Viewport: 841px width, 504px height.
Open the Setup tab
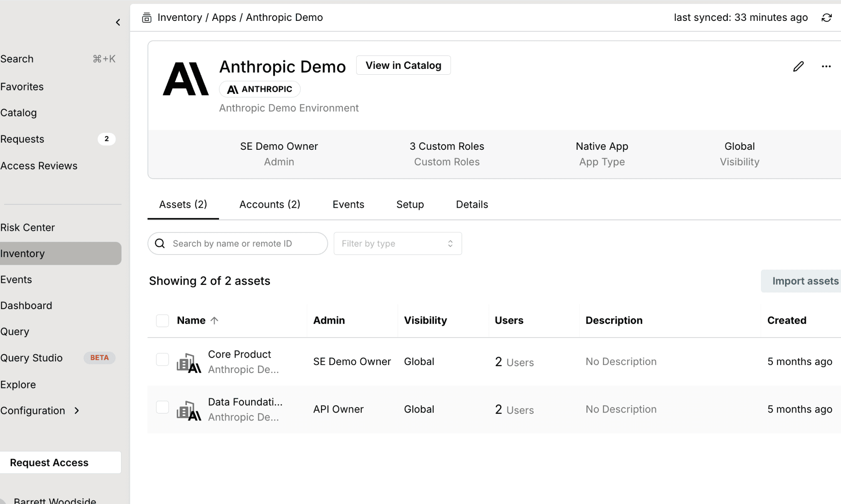click(410, 204)
